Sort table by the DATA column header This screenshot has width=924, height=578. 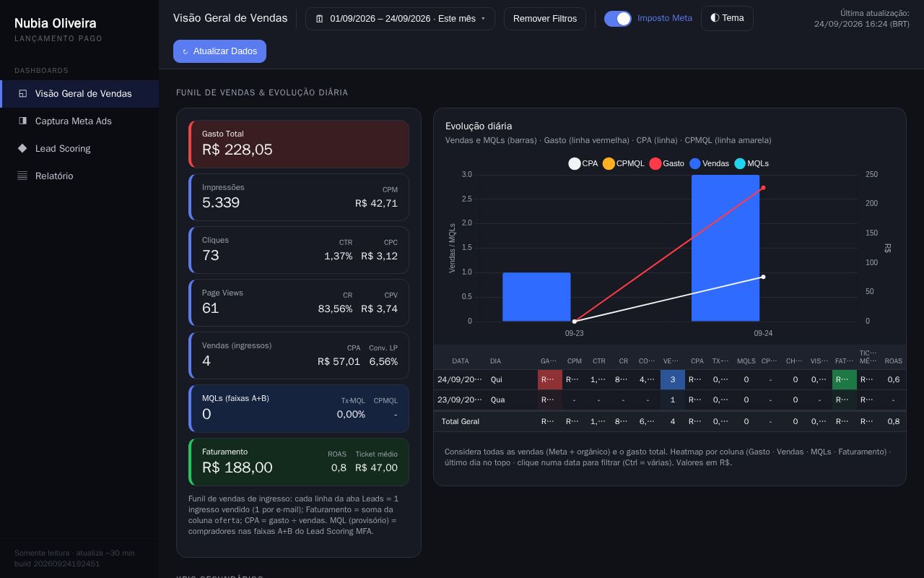pyautogui.click(x=461, y=361)
